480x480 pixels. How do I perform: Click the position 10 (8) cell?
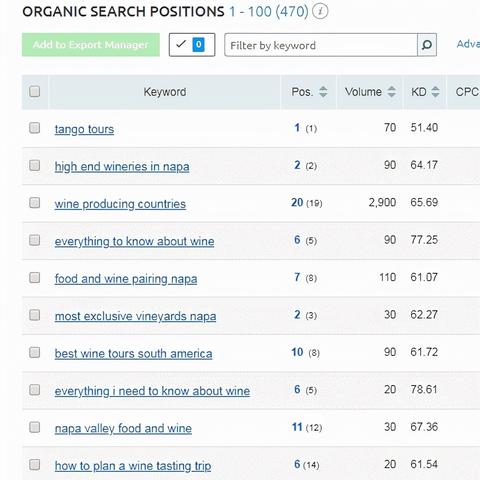pos(306,352)
